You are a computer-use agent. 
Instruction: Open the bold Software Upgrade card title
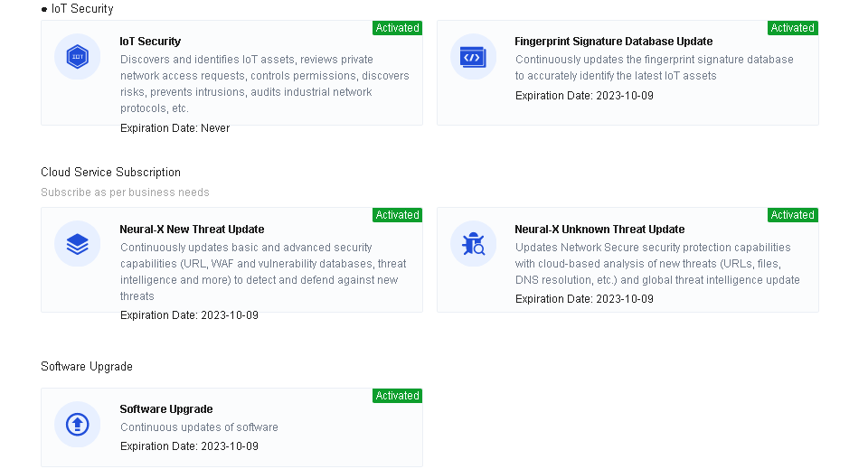tap(166, 409)
